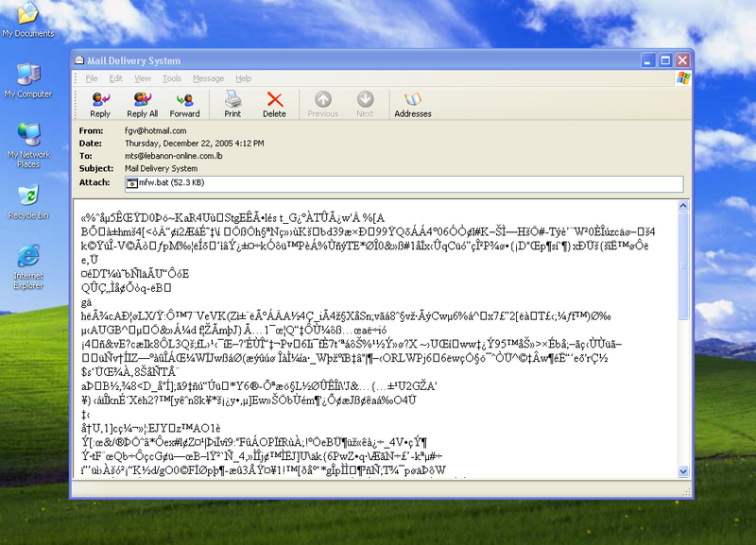Minimize the Mail Delivery System window
Viewport: 756px width, 545px height.
point(648,60)
